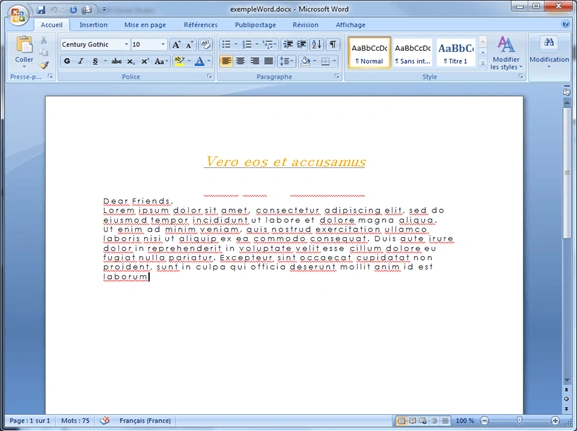This screenshot has height=431, width=577.
Task: Open numbered list style dropdown arrow
Action: 257,45
